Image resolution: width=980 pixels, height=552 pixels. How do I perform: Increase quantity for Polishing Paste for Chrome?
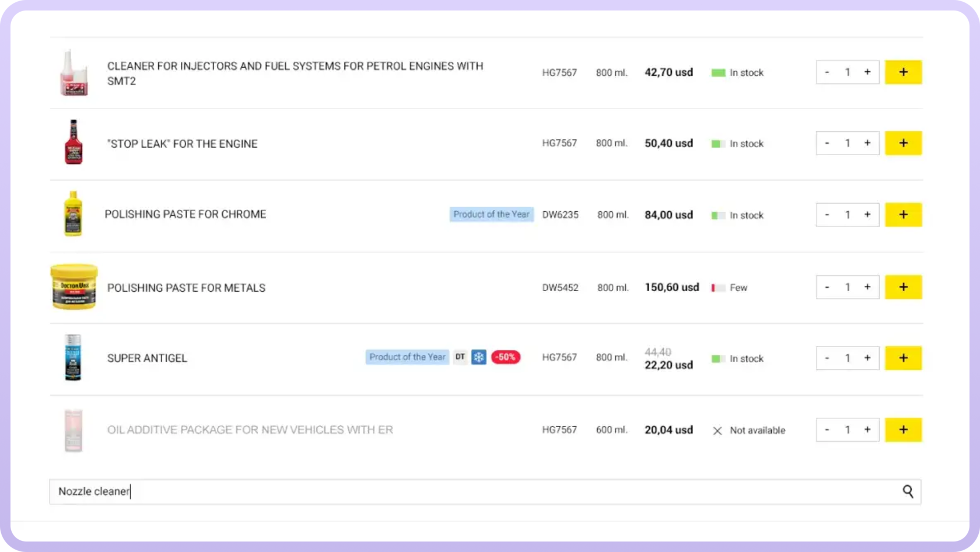tap(867, 215)
